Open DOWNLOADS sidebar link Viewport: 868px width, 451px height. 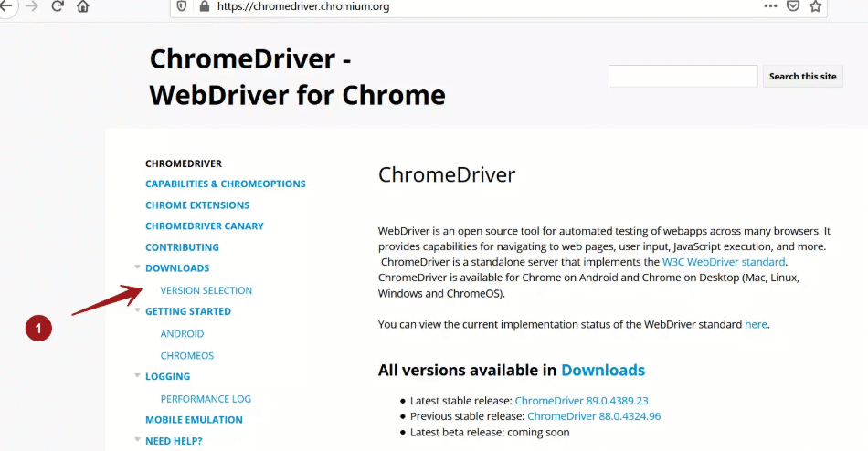[177, 268]
